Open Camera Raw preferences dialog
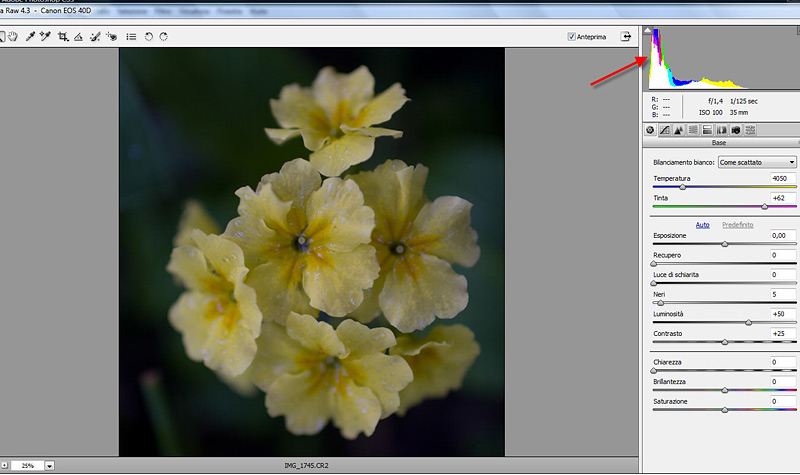800x475 pixels. point(131,37)
